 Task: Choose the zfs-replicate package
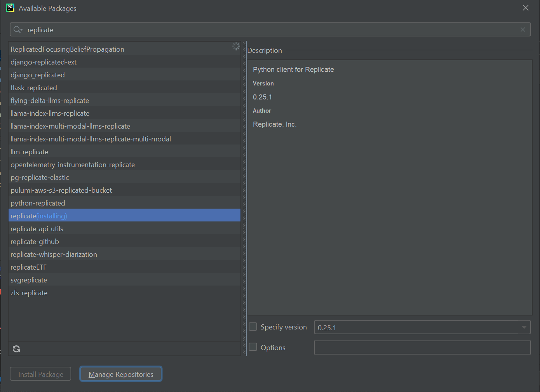29,293
